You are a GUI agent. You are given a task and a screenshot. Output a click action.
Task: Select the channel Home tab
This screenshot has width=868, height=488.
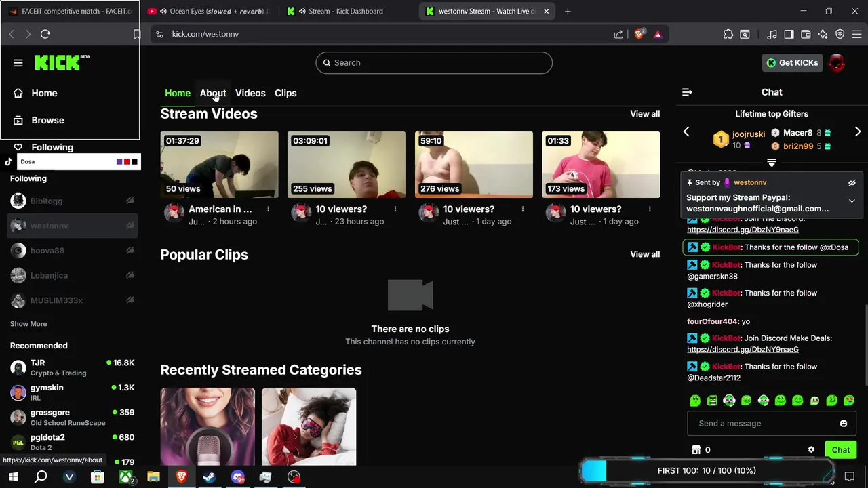[178, 93]
